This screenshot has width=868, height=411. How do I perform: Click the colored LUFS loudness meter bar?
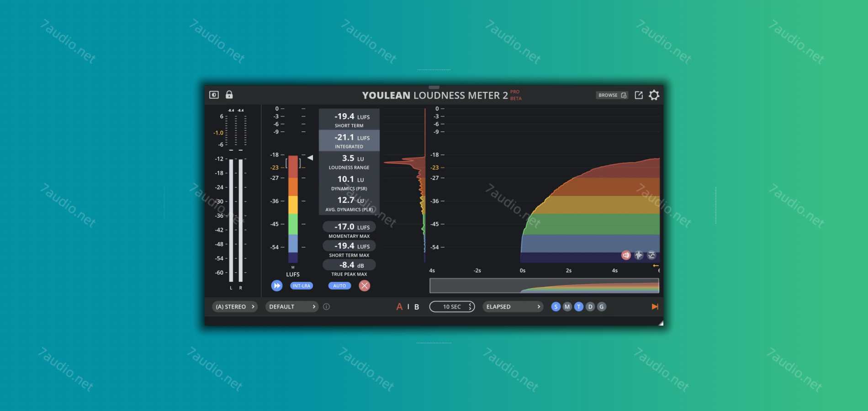[x=293, y=209]
